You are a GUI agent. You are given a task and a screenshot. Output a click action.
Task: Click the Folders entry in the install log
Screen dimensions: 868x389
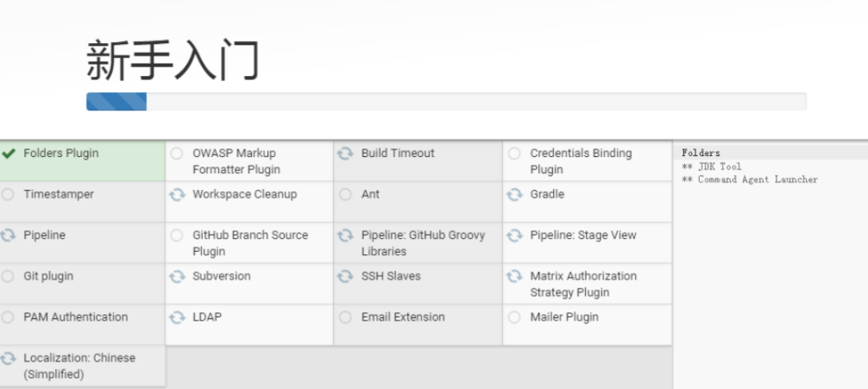pos(701,153)
